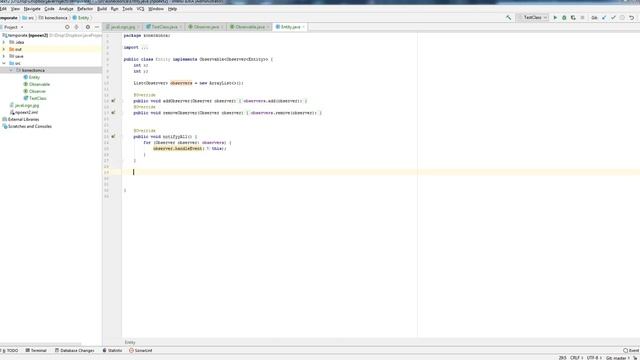Open the Database Changes tool window
Viewport: 640px width, 360px height.
pos(74,350)
